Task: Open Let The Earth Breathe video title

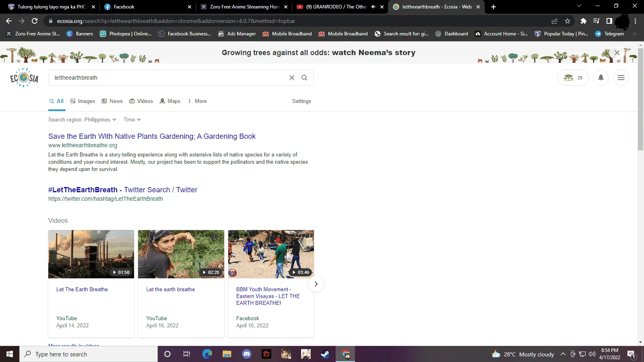Action: [82, 289]
